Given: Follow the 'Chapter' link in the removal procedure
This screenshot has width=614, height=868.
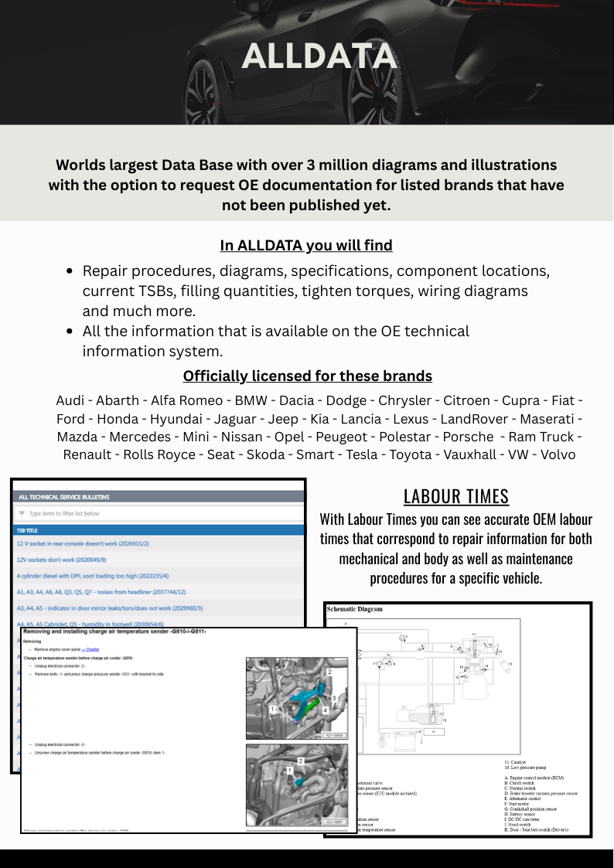Looking at the screenshot, I should [91, 649].
